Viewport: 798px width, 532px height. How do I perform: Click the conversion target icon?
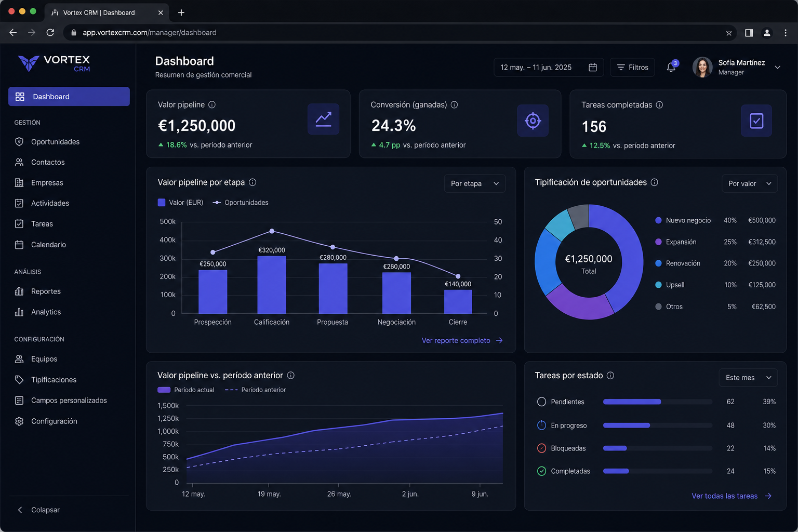[533, 121]
